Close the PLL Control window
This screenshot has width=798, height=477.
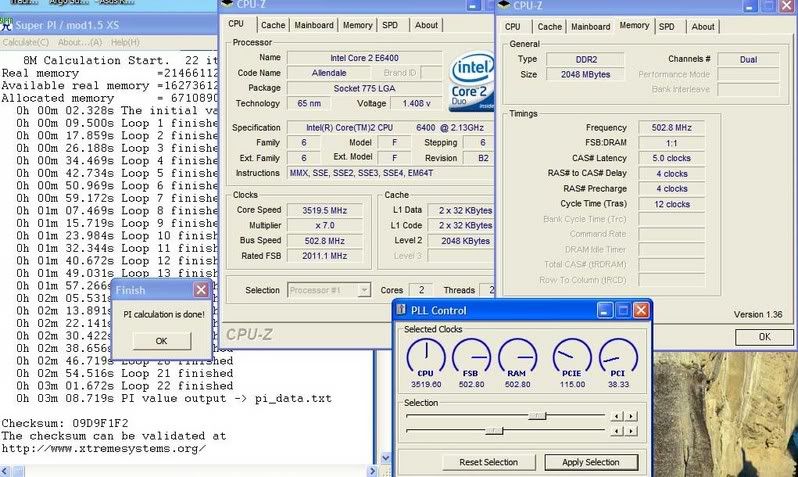tap(641, 310)
